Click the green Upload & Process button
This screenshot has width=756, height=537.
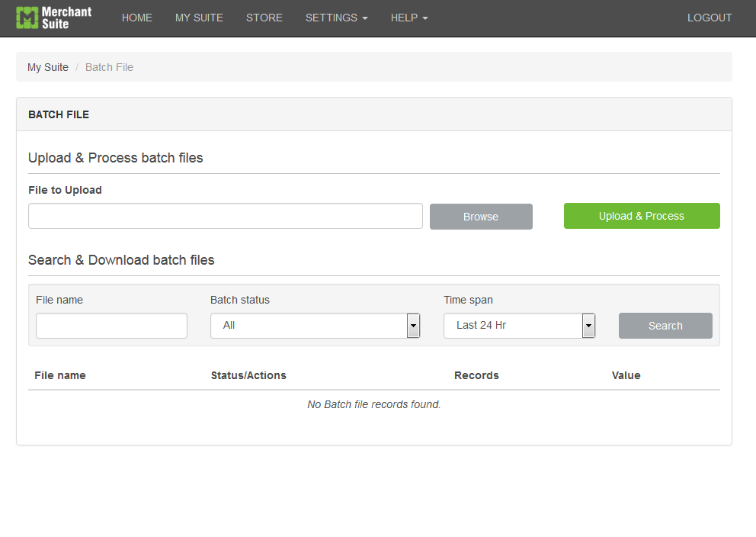tap(642, 216)
